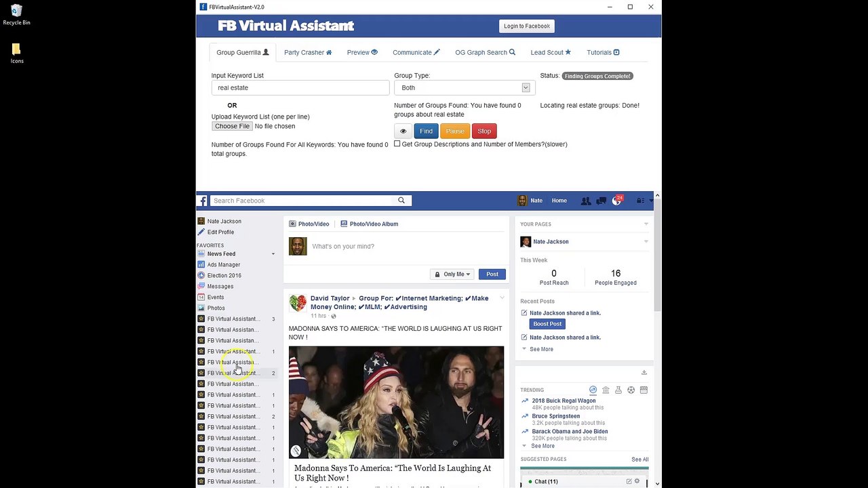Open the Recycle Bin on the desktop
868x488 pixels.
tap(16, 15)
